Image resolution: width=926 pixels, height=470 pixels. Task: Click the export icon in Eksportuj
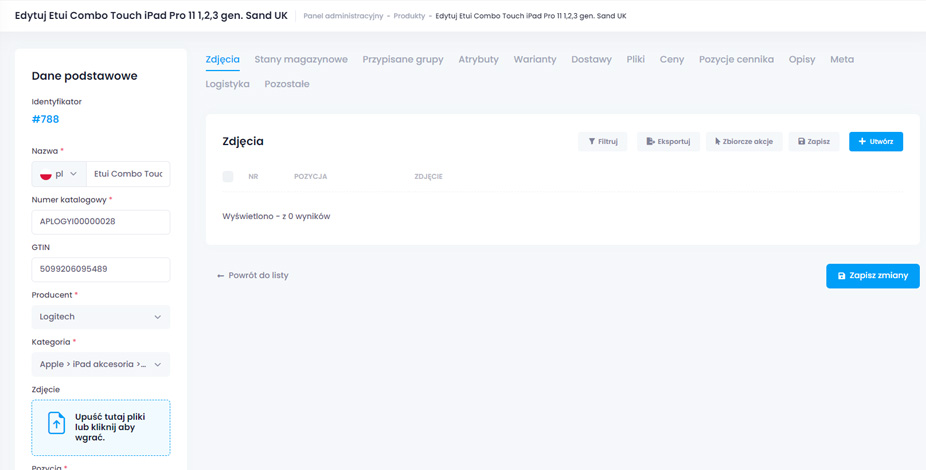(x=651, y=142)
